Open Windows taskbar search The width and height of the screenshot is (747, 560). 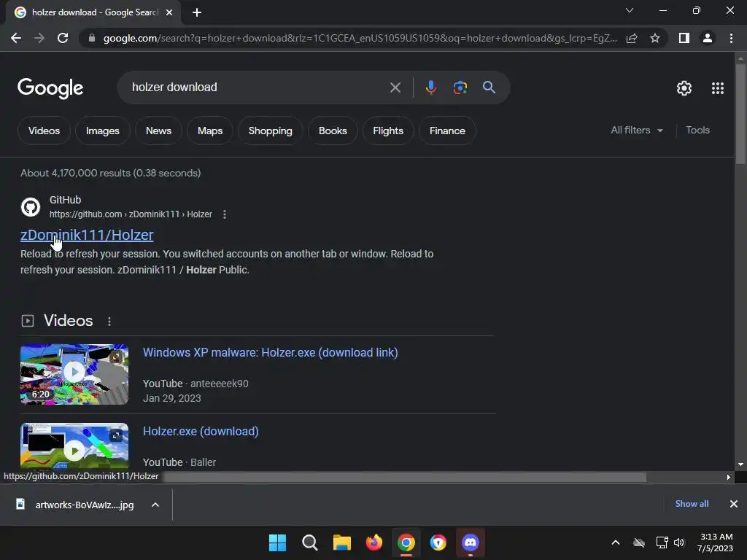(x=309, y=542)
